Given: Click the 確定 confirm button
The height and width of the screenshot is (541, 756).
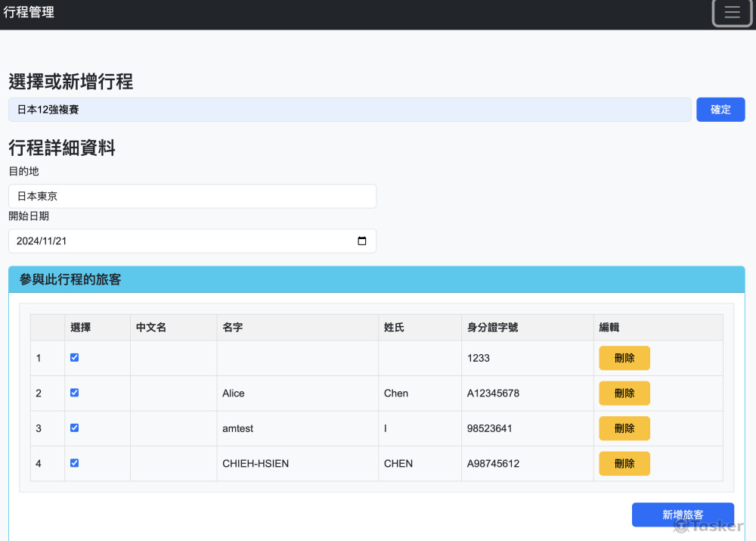Looking at the screenshot, I should pos(720,110).
